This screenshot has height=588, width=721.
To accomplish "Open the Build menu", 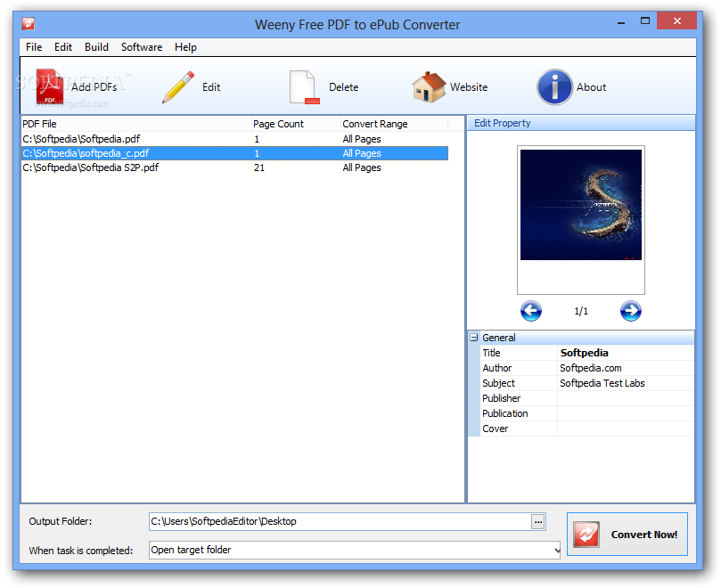I will coord(96,47).
